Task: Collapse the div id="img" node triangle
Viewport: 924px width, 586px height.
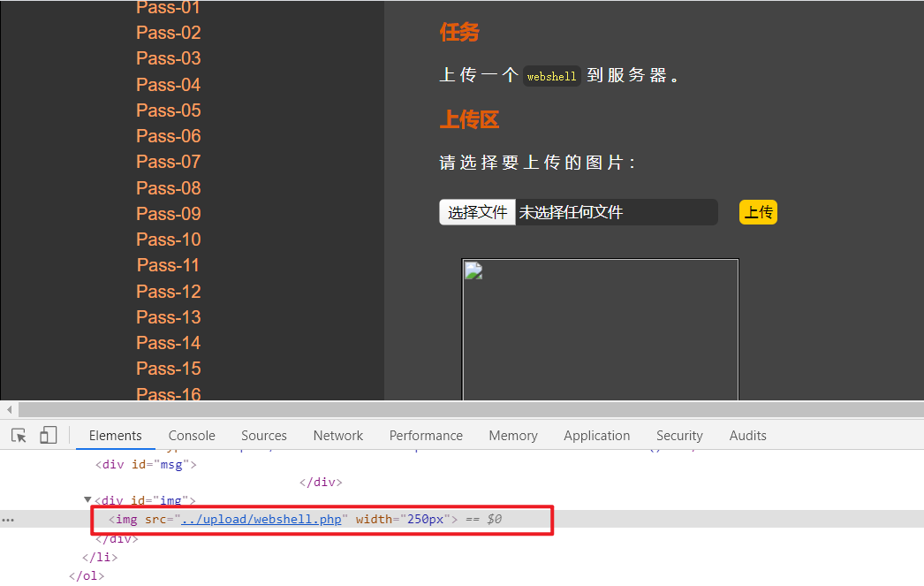Action: coord(87,500)
